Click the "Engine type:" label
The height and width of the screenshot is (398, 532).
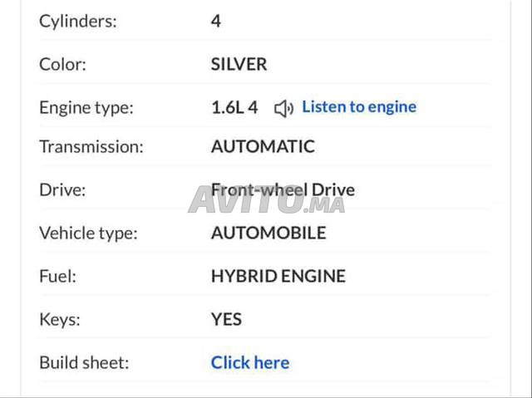coord(86,107)
